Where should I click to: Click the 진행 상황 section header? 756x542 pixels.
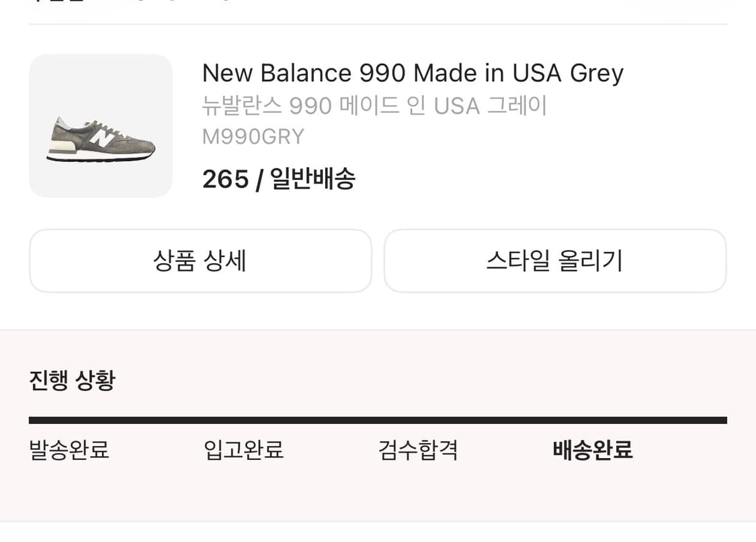[x=72, y=379]
